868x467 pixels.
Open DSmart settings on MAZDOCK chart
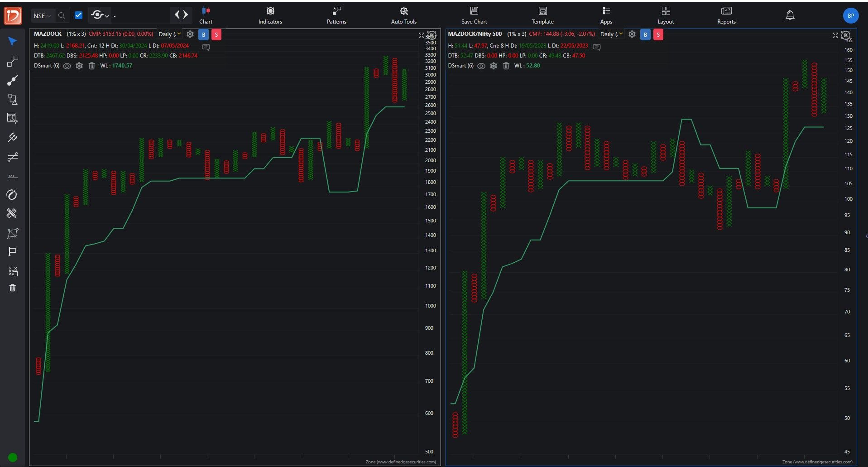click(79, 66)
